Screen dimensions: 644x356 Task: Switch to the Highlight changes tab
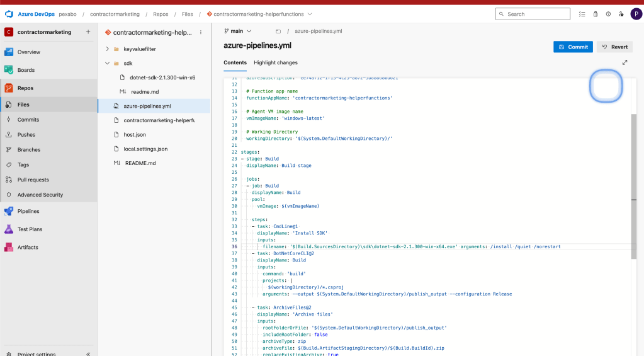pyautogui.click(x=276, y=62)
